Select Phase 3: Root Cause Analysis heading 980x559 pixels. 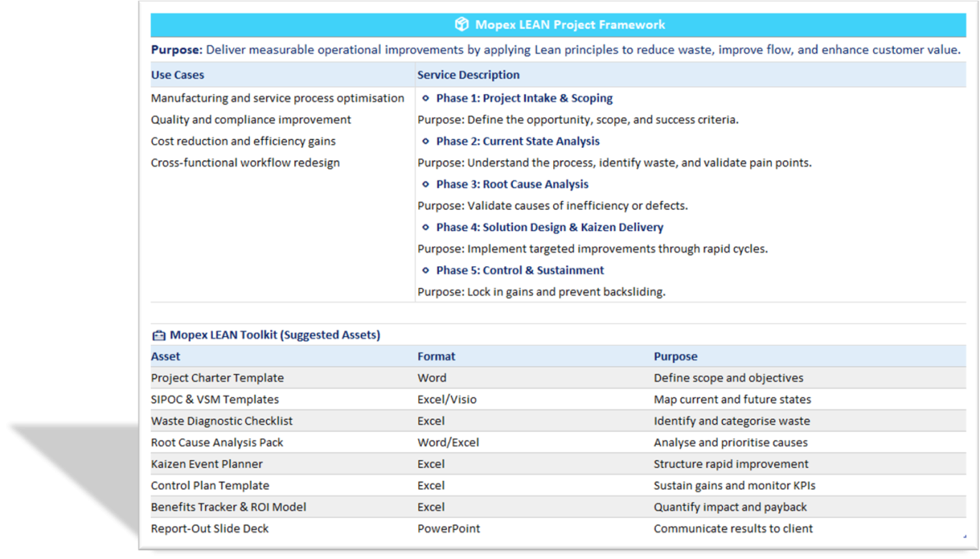(x=512, y=184)
